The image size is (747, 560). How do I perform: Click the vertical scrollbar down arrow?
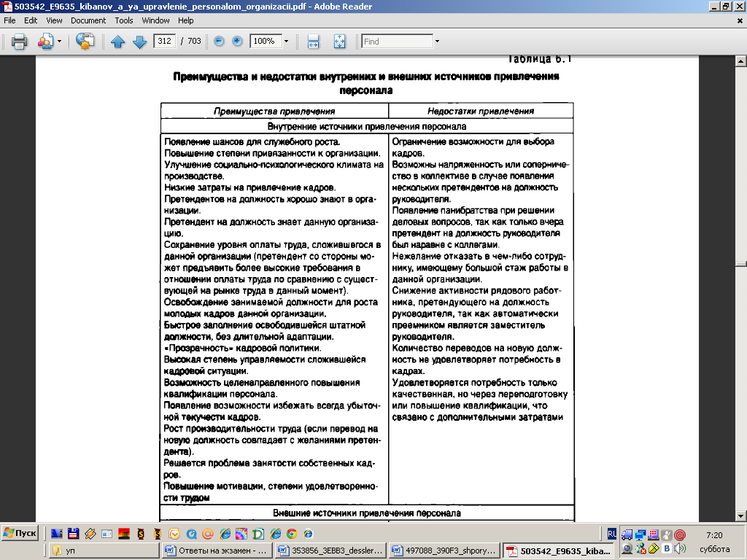(x=741, y=516)
